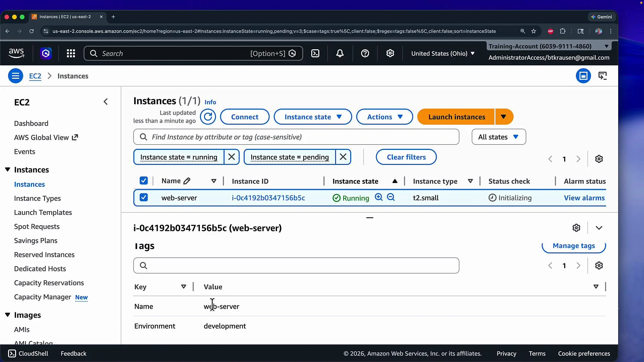Open the blue split-panel view icon
Screen dimensions: 644x362
coord(583,76)
